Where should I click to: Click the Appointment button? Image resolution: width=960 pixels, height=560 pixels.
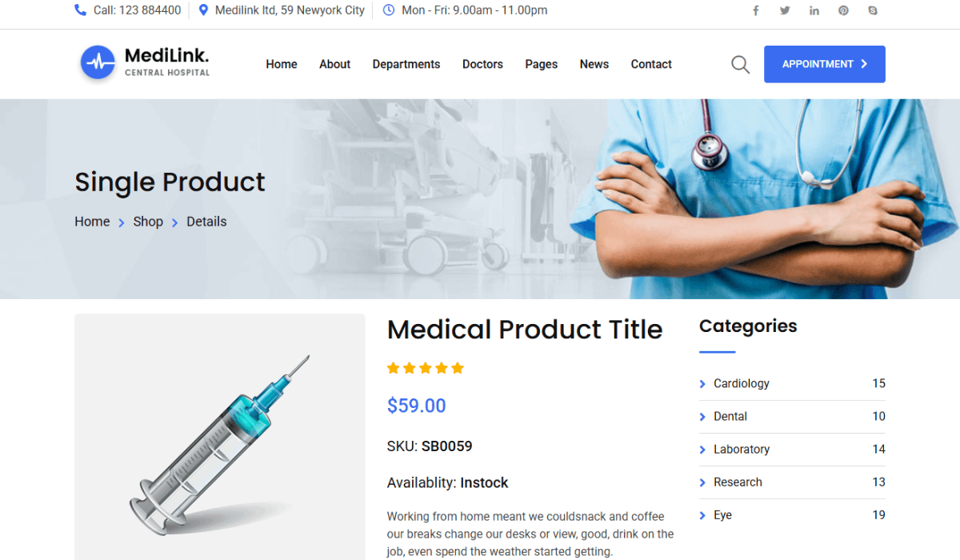[x=825, y=64]
